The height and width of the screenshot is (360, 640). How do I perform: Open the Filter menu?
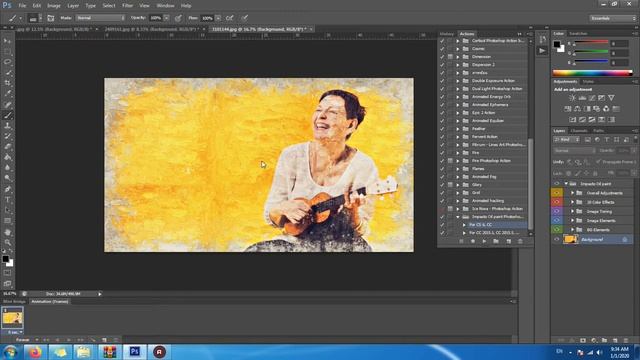[127, 6]
